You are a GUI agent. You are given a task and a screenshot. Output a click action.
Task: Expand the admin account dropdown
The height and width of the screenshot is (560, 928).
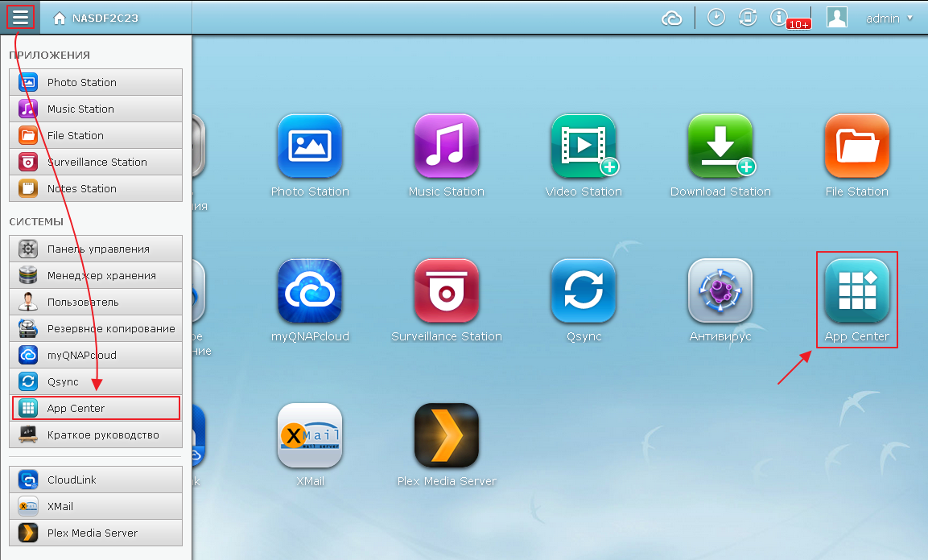pyautogui.click(x=889, y=19)
